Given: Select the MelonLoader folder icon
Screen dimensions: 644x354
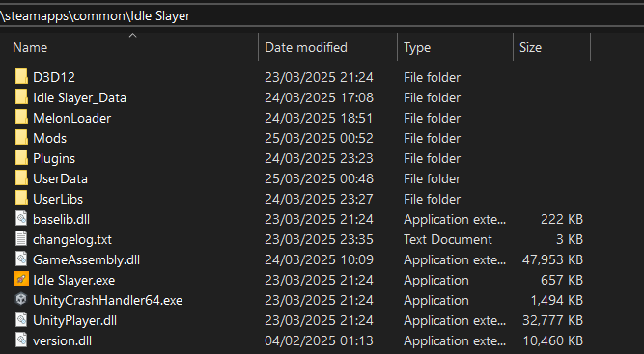Looking at the screenshot, I should 21,118.
